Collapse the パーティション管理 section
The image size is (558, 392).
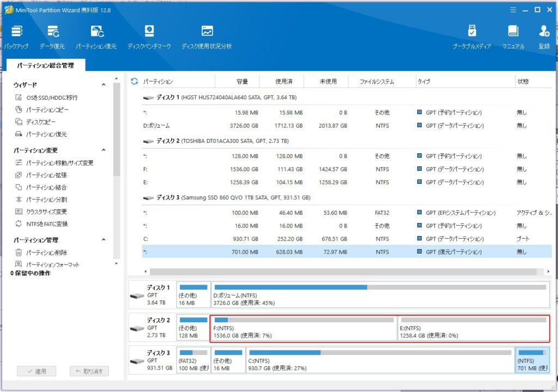tap(104, 240)
